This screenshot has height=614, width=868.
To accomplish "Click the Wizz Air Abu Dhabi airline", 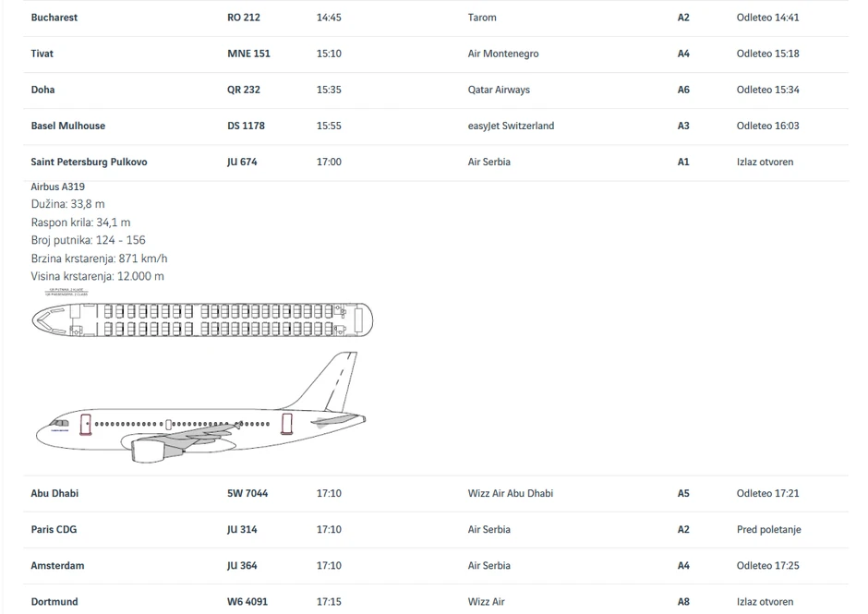I will (x=511, y=494).
